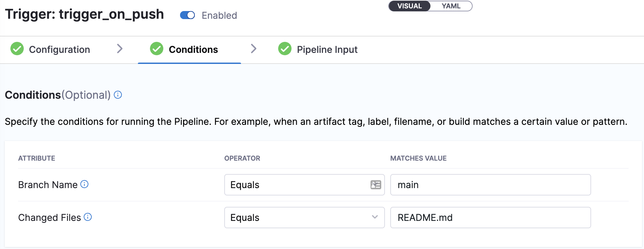644x249 pixels.
Task: Click the list icon in Branch Name operator
Action: tap(376, 185)
